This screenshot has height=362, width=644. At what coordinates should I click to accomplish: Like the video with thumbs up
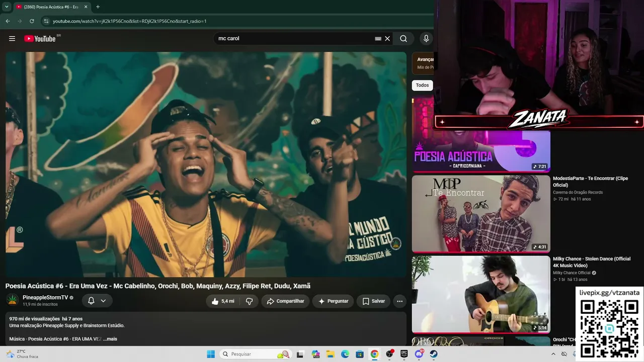pos(222,301)
